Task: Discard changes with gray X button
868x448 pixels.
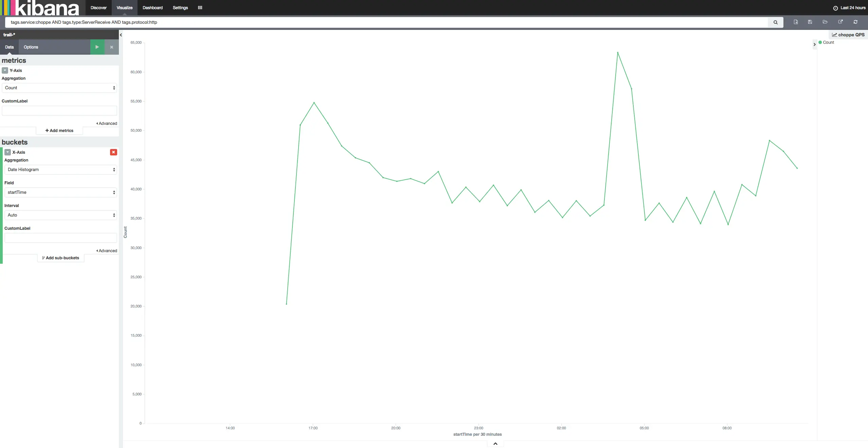Action: pyautogui.click(x=112, y=47)
